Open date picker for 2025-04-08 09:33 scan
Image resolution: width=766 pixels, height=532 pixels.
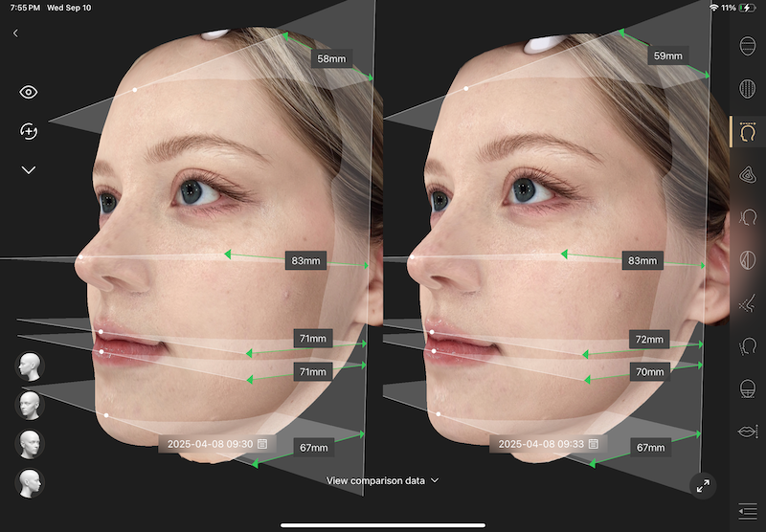click(x=548, y=444)
